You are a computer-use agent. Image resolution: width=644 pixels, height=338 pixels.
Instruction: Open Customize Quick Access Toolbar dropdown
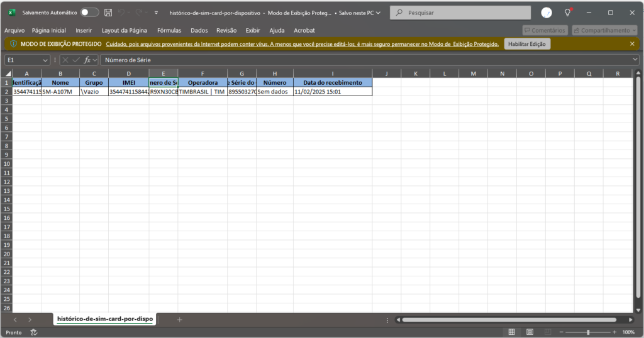pos(156,13)
